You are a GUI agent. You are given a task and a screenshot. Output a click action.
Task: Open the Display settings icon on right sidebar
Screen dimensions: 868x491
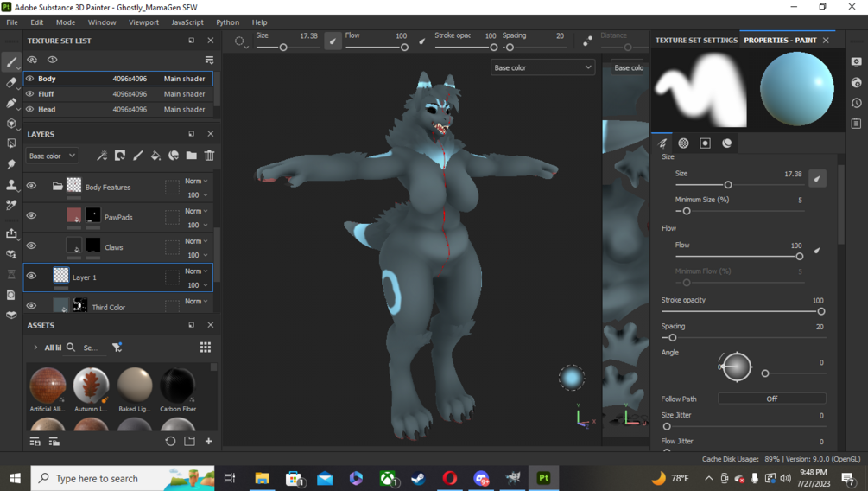(x=857, y=62)
